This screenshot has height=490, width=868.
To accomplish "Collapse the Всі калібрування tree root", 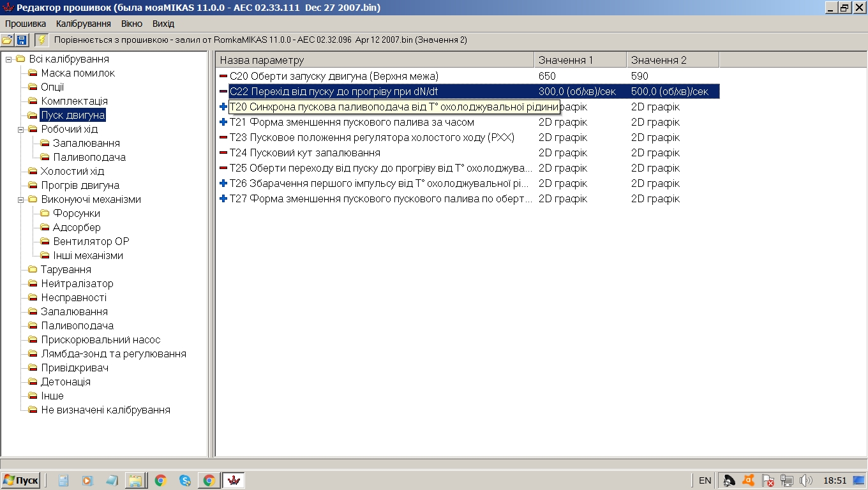I will pyautogui.click(x=8, y=59).
